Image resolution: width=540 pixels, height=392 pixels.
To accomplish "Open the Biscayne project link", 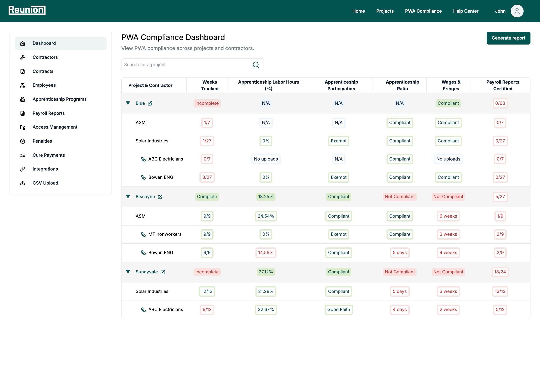I will (x=145, y=197).
